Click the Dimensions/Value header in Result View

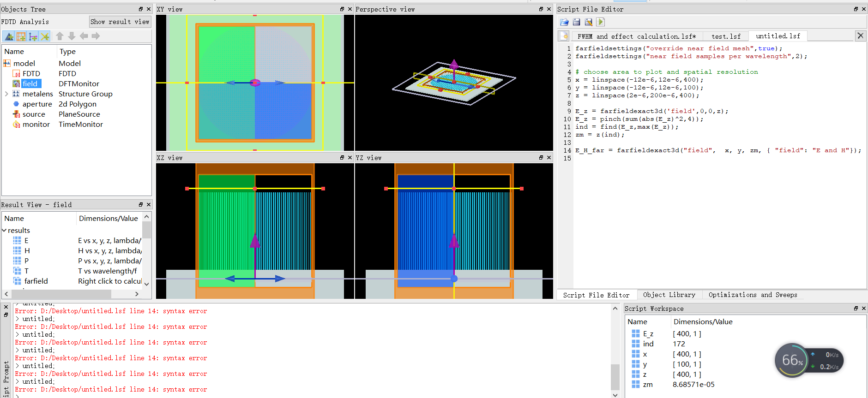click(x=108, y=219)
